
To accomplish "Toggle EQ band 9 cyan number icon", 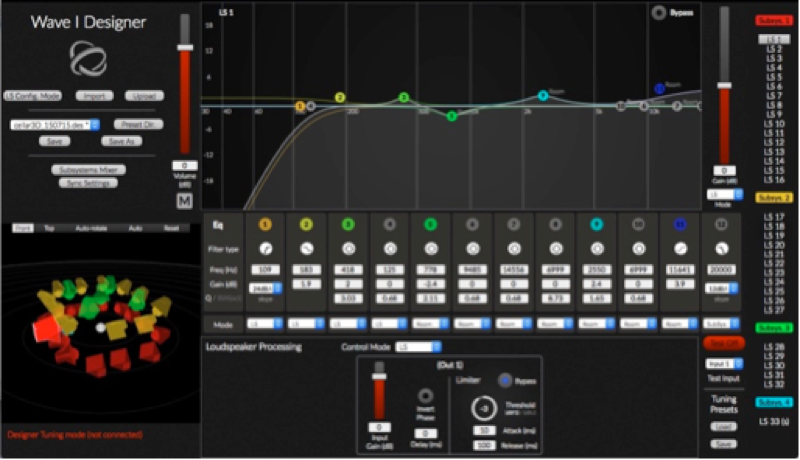I will tap(596, 224).
